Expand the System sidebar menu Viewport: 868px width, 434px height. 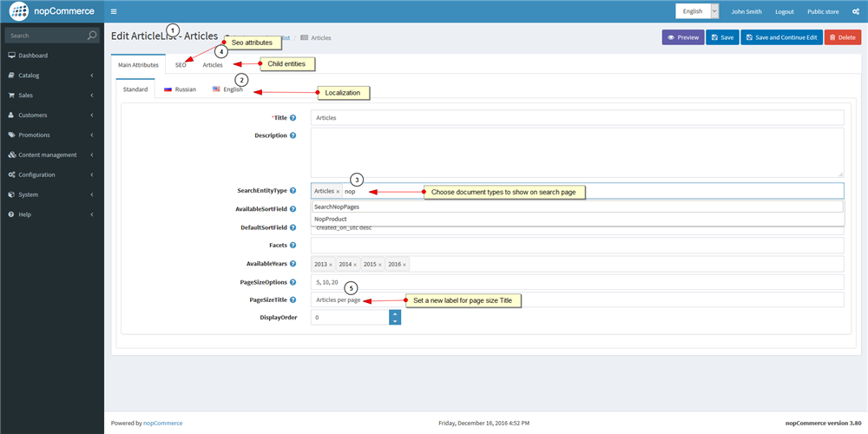coord(52,194)
